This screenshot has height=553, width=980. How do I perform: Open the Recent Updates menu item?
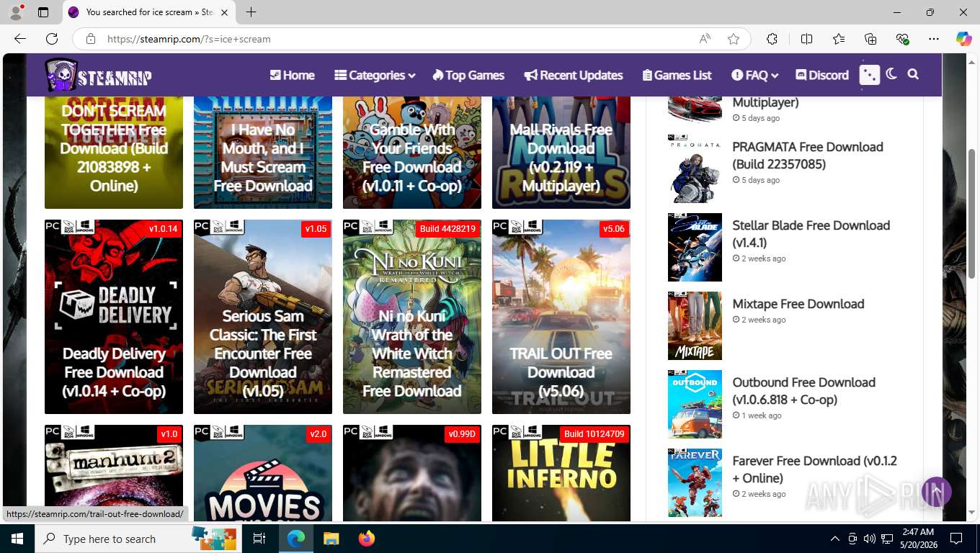pyautogui.click(x=574, y=75)
